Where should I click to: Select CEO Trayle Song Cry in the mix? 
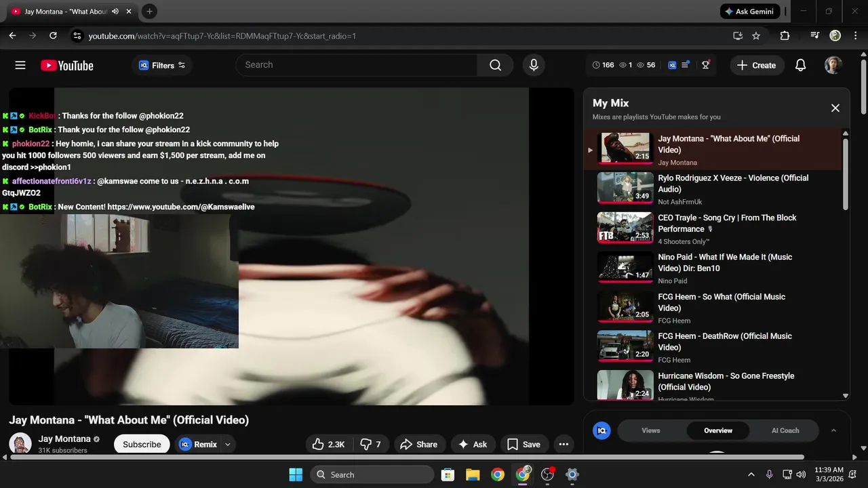(712, 228)
